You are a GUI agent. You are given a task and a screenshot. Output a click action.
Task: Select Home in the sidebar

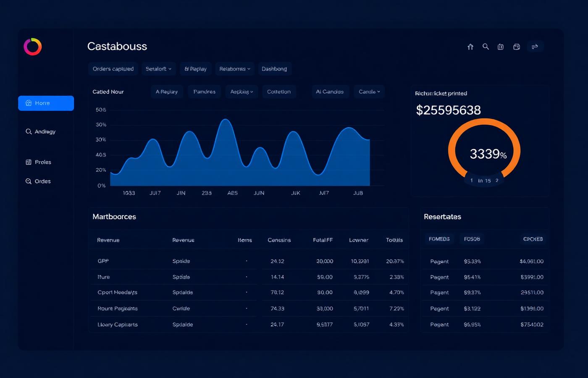click(x=46, y=103)
